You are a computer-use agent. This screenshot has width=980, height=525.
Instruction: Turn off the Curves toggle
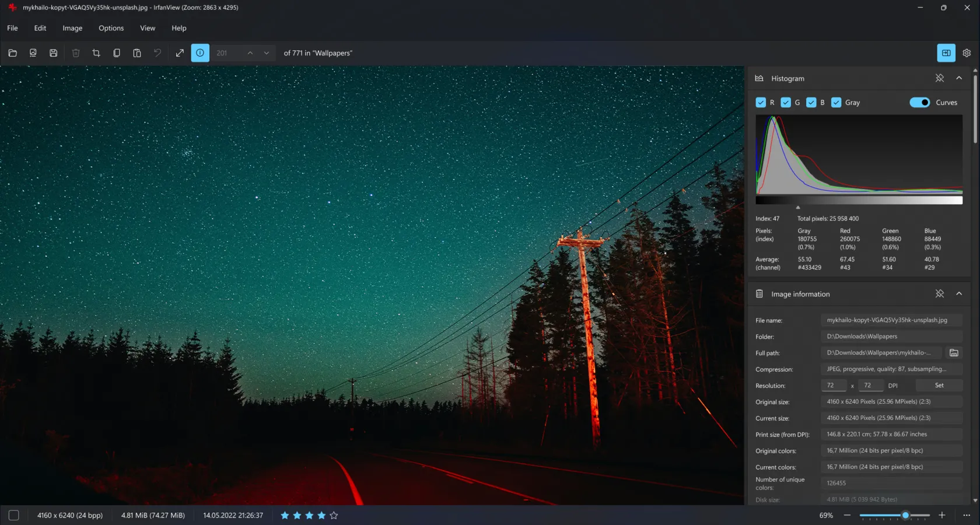click(920, 103)
